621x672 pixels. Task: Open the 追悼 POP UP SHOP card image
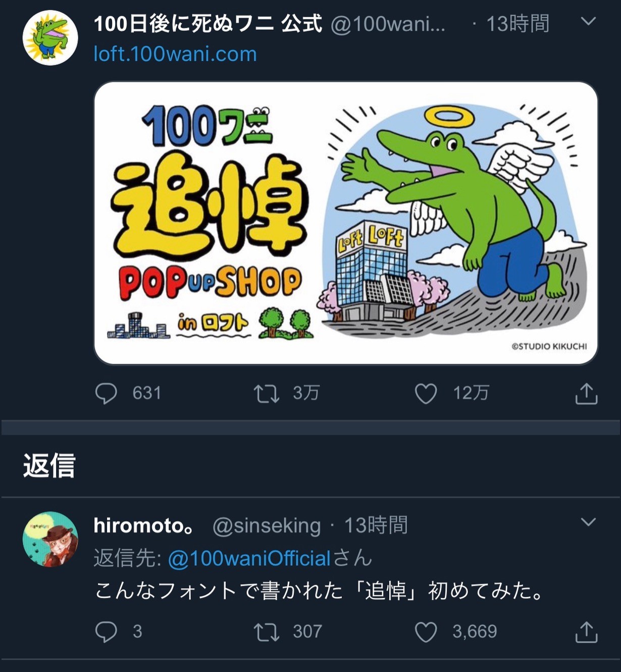(346, 223)
